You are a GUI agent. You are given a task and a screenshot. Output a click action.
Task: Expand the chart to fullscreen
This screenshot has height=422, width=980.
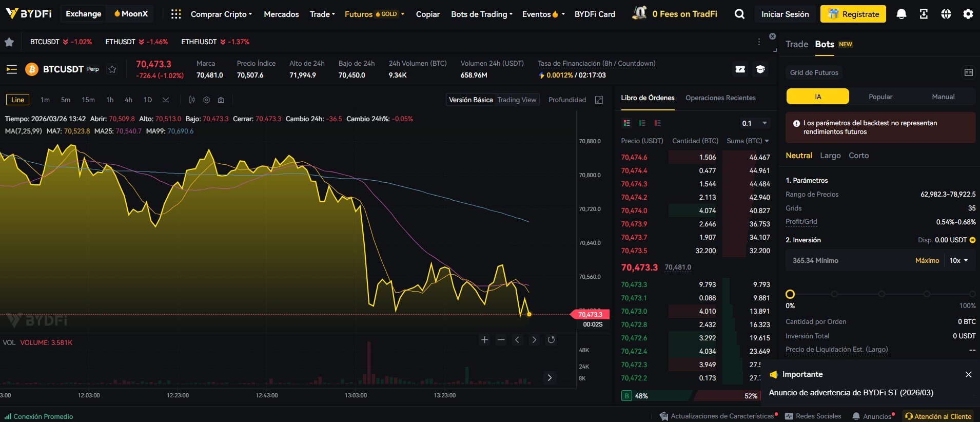point(599,100)
